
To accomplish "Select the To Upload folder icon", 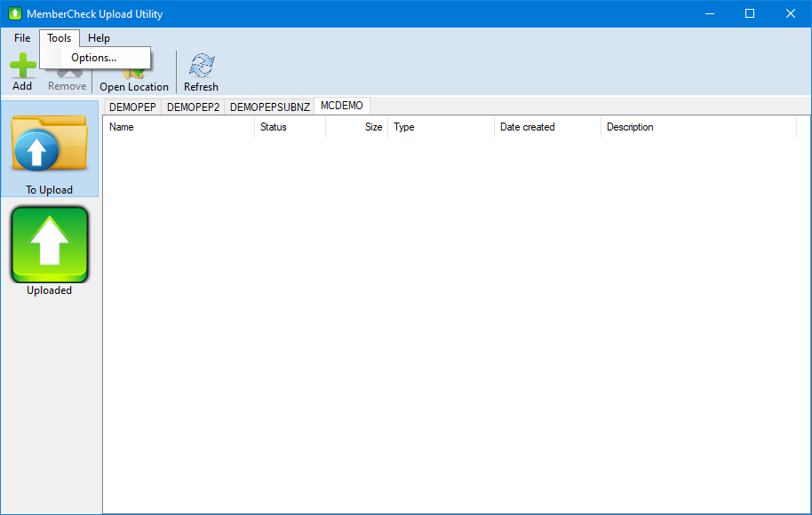I will pyautogui.click(x=49, y=143).
